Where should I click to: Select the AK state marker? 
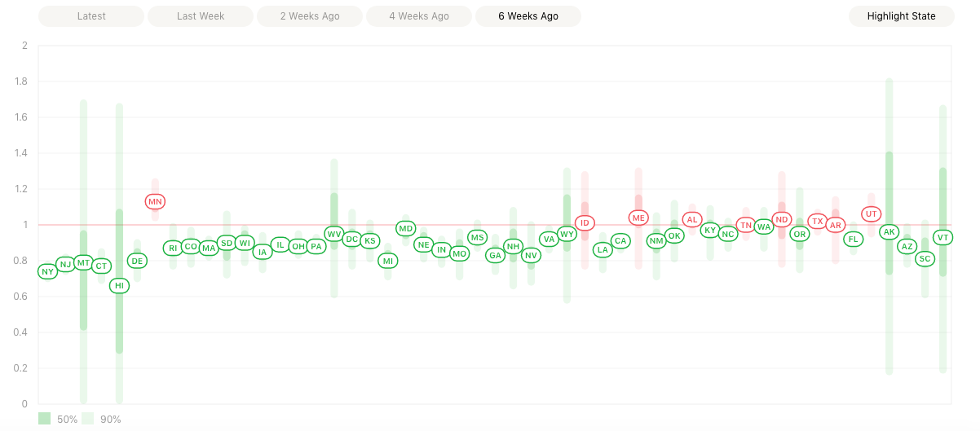point(890,231)
